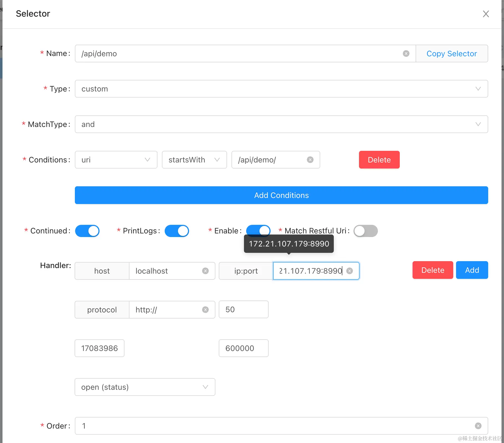Clear the http:// protocol field
The height and width of the screenshot is (443, 504).
pos(205,310)
